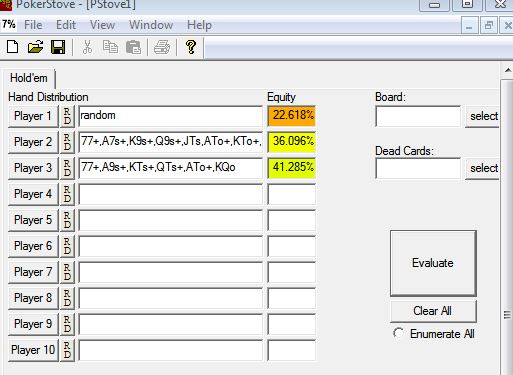This screenshot has height=375, width=513.
Task: Click the Open folder toolbar icon
Action: (x=35, y=47)
